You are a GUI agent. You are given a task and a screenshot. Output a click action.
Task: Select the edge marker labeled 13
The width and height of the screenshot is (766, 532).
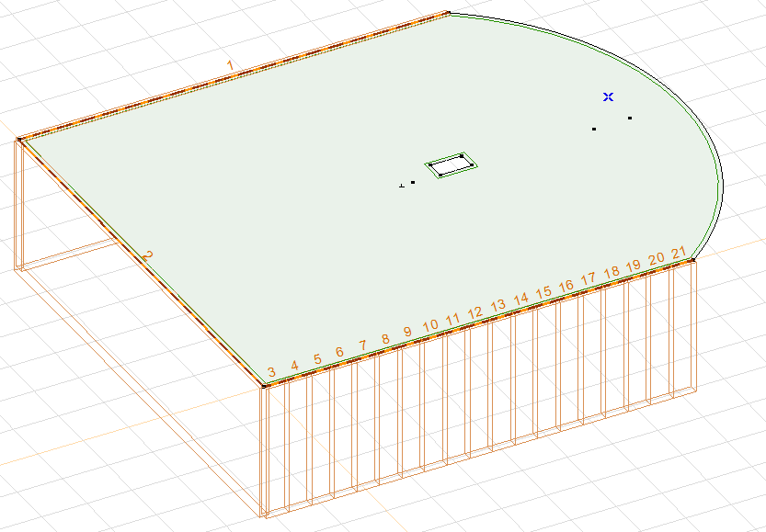pos(497,305)
